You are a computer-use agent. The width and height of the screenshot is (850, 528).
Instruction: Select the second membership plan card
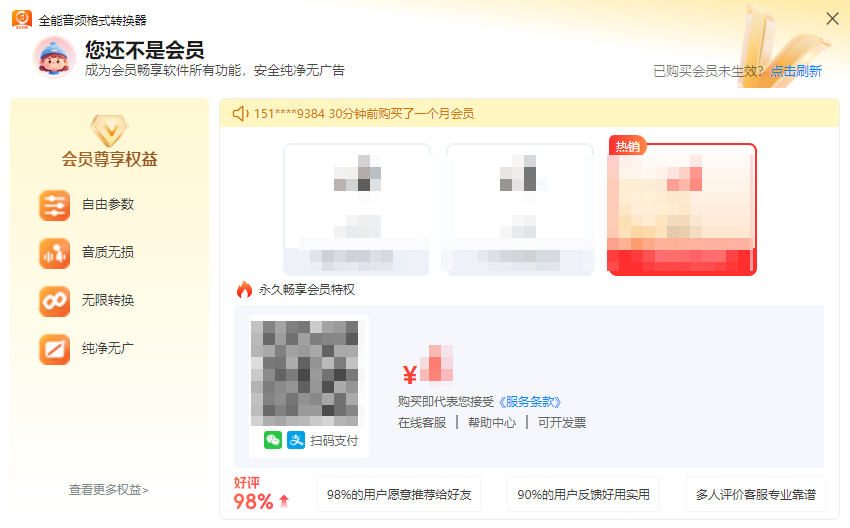519,209
